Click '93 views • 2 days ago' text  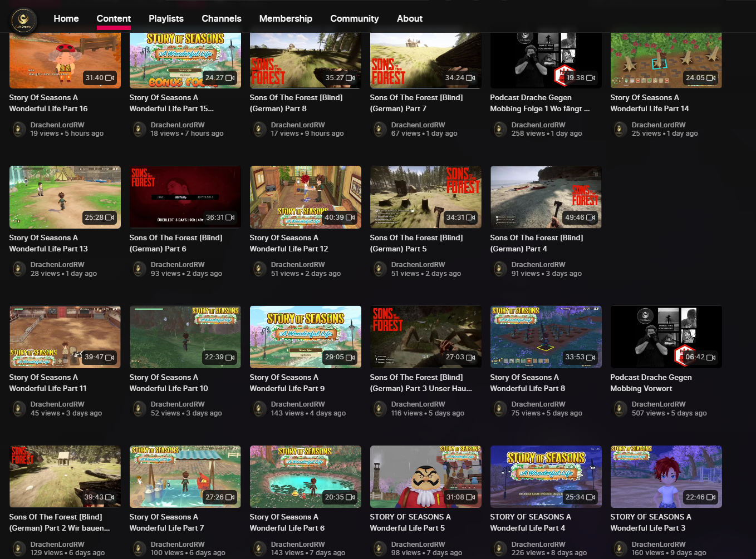(186, 274)
